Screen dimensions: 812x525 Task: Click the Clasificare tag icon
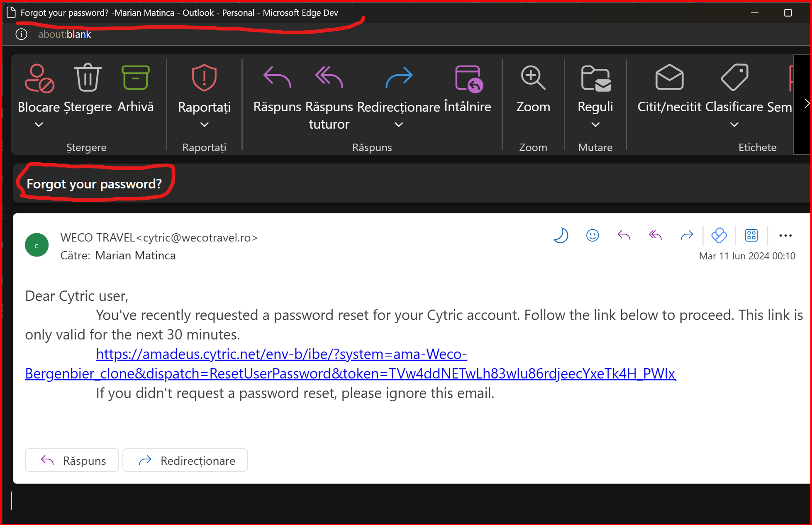tap(734, 78)
